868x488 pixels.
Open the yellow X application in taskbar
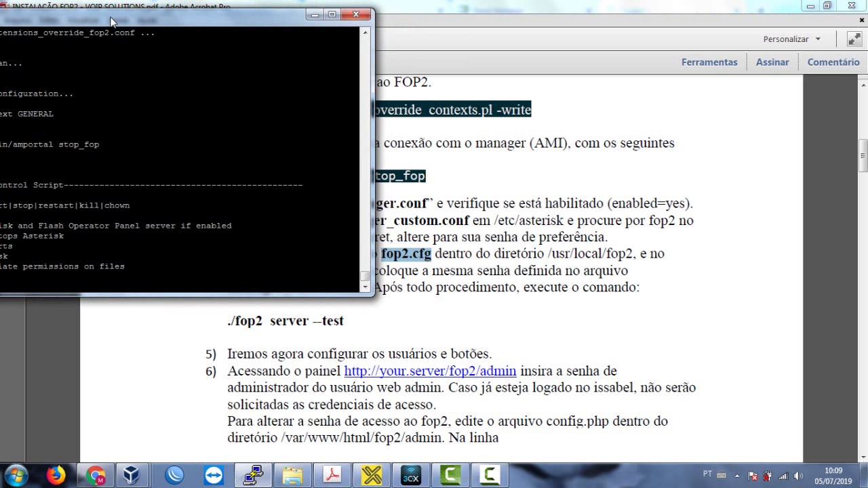coord(372,475)
